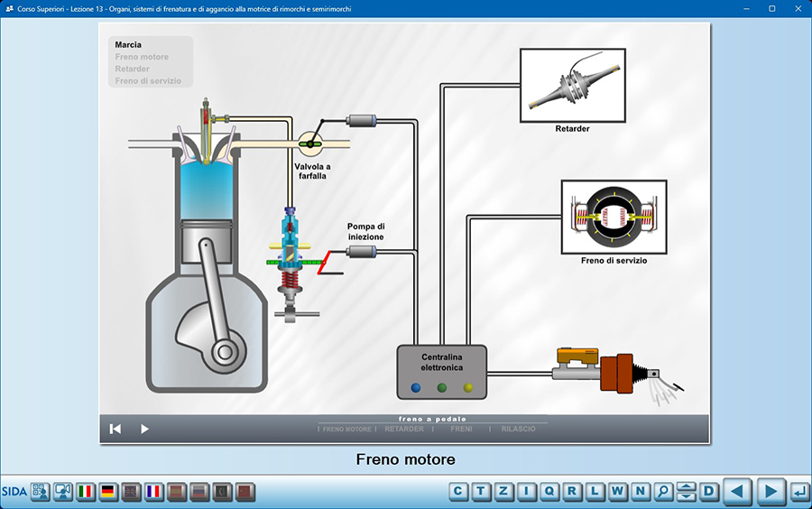
Task: Switch language using the German flag
Action: pos(108,492)
